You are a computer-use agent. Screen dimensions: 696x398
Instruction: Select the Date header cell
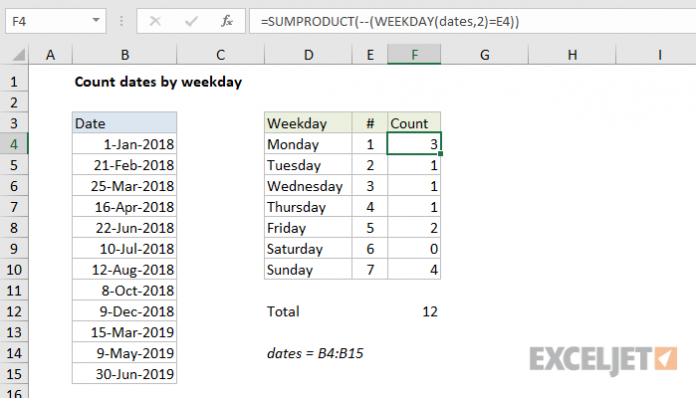tap(124, 123)
